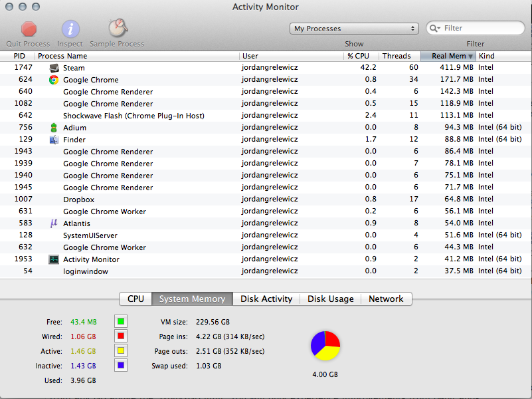Click PID 1747 in the list
Image resolution: width=532 pixels, height=399 pixels.
pos(23,68)
